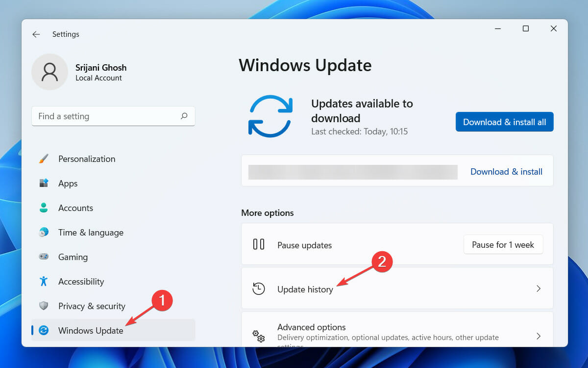
Task: Click the Time & language globe icon
Action: click(x=44, y=232)
